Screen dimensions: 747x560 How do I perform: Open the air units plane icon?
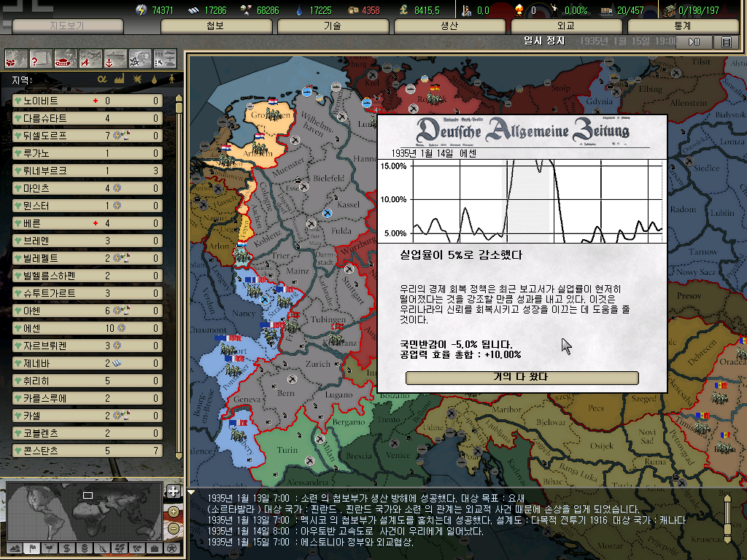pos(90,59)
